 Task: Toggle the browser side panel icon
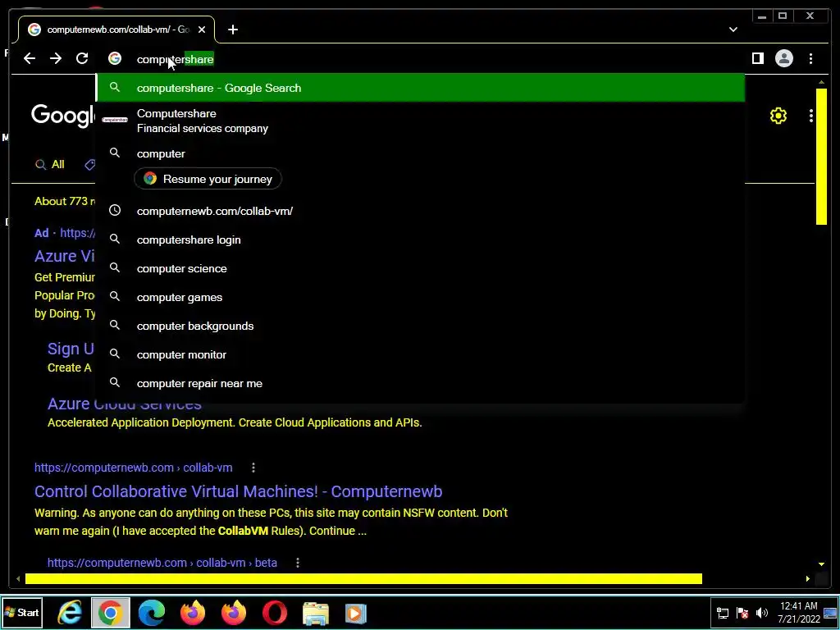(x=757, y=58)
